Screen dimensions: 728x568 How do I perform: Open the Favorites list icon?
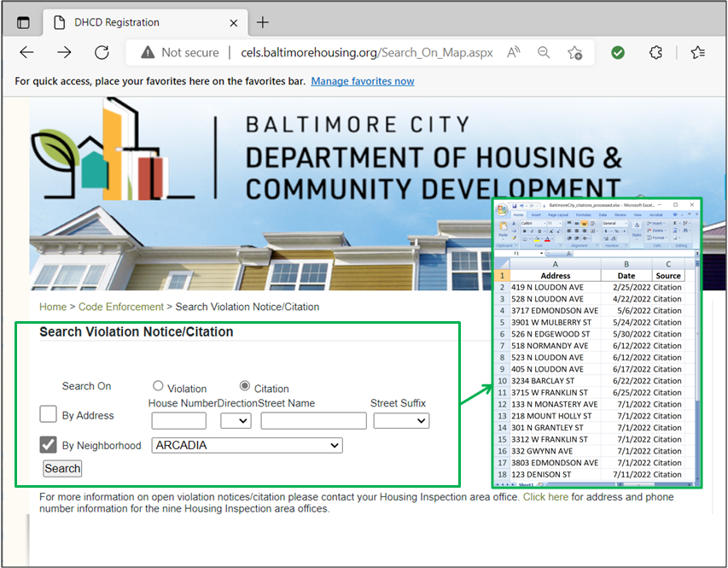coord(698,53)
